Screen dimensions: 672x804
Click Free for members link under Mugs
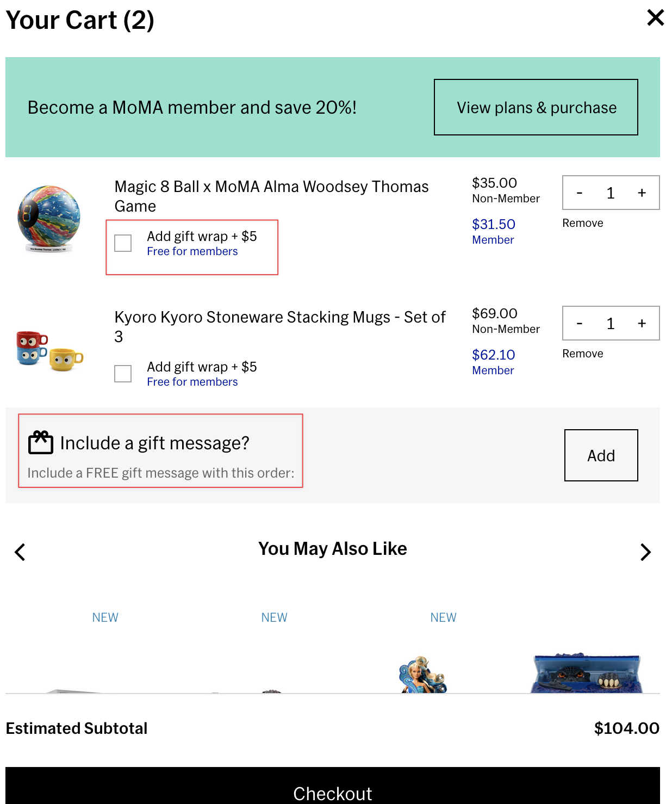(192, 382)
